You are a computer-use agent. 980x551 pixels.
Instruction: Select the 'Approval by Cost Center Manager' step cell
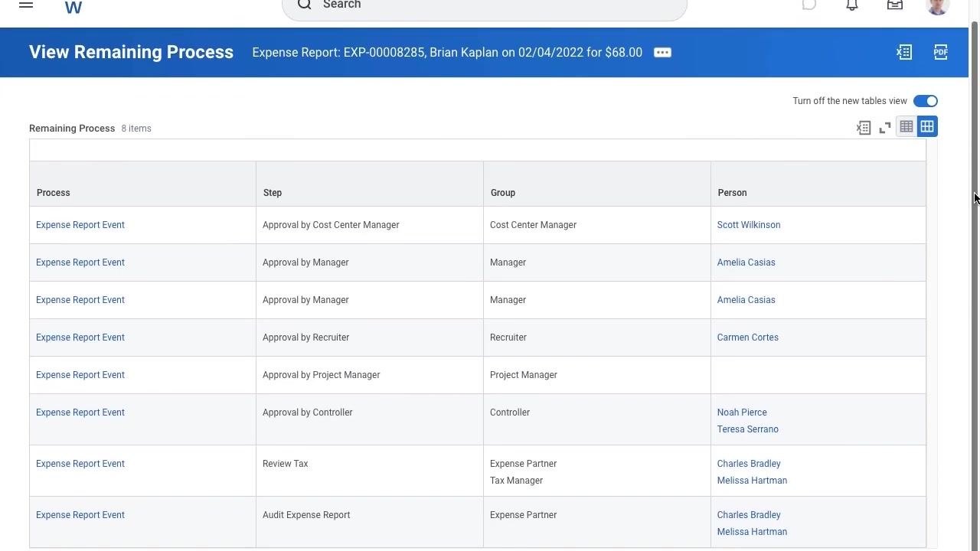pyautogui.click(x=370, y=225)
